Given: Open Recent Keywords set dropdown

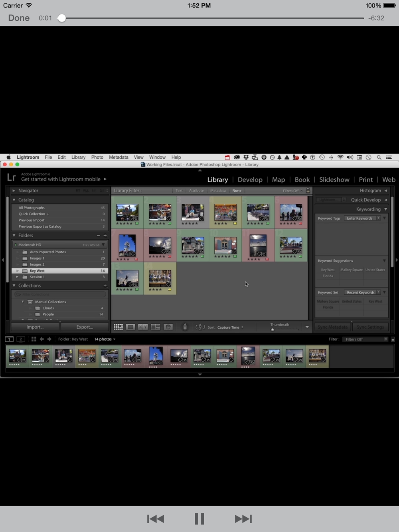Looking at the screenshot, I should tap(363, 292).
